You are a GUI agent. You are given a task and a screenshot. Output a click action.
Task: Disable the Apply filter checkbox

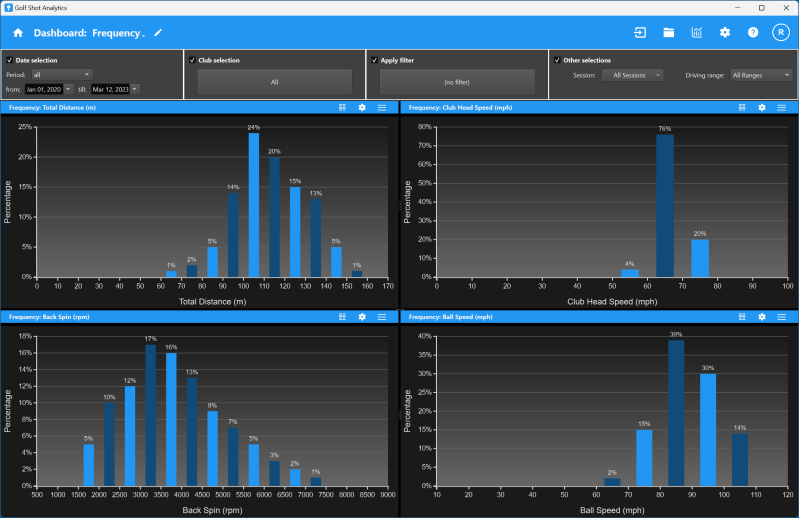[x=375, y=60]
